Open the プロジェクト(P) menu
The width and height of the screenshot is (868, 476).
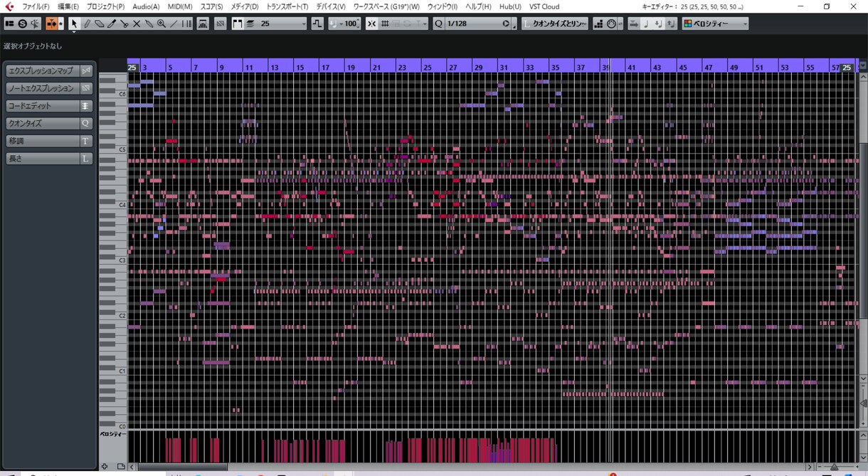tap(105, 6)
